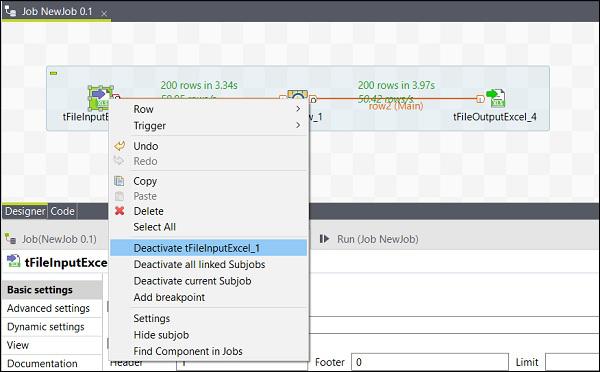Open the Row submenu in context menu

click(x=209, y=109)
